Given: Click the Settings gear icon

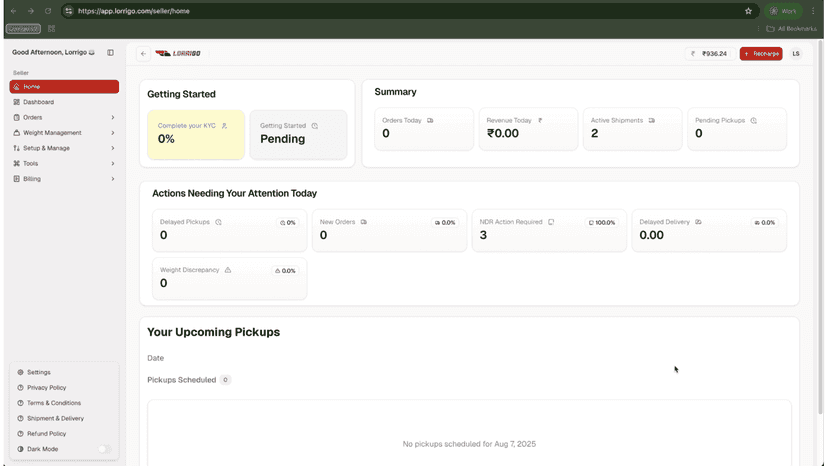Looking at the screenshot, I should [20, 372].
